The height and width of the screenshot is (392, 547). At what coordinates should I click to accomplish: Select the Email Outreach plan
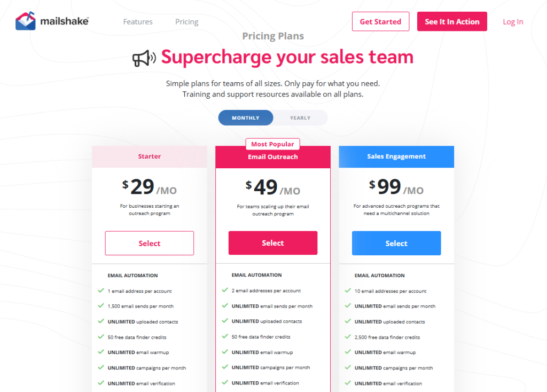click(272, 242)
